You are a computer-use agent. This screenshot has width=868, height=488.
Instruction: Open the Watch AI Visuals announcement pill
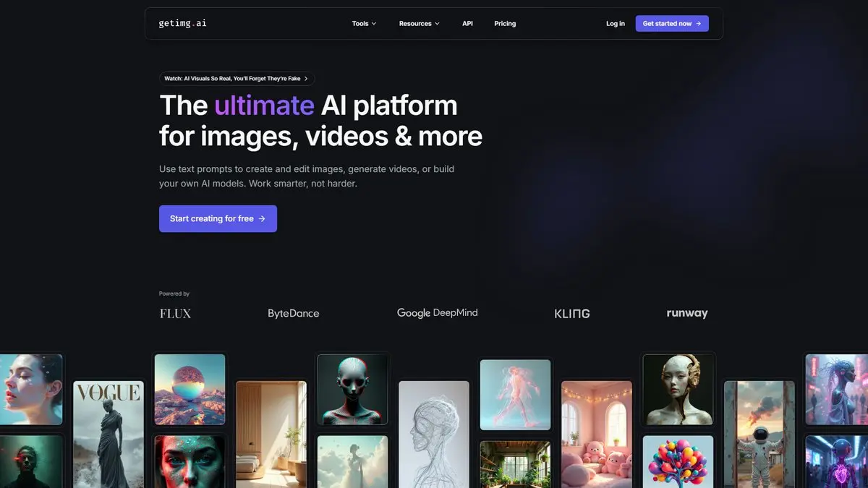tap(237, 79)
